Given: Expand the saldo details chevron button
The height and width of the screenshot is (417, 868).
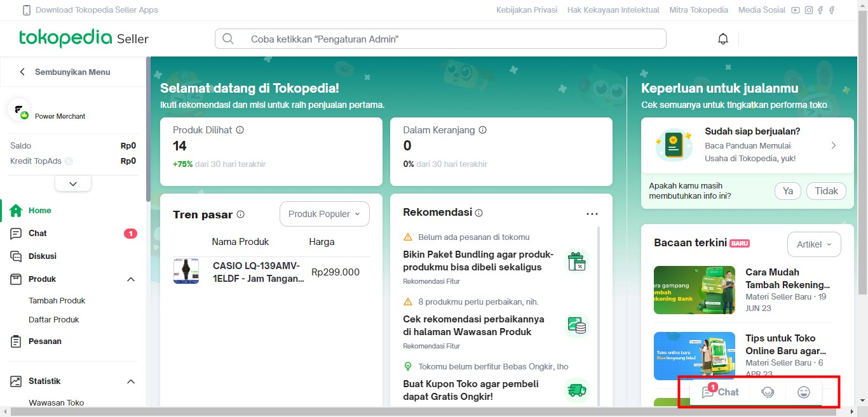Looking at the screenshot, I should (73, 183).
